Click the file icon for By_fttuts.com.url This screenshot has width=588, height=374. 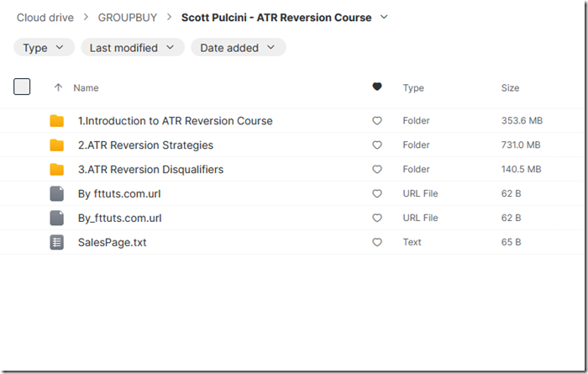pyautogui.click(x=56, y=218)
